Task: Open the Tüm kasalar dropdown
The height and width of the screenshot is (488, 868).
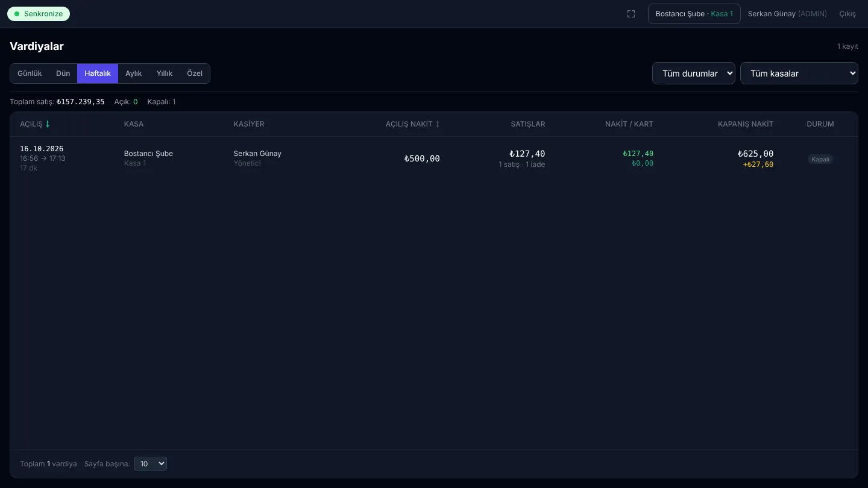Action: pyautogui.click(x=799, y=74)
